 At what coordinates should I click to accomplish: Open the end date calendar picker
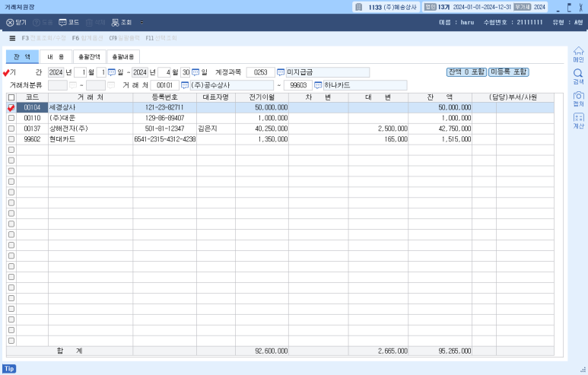(x=195, y=72)
